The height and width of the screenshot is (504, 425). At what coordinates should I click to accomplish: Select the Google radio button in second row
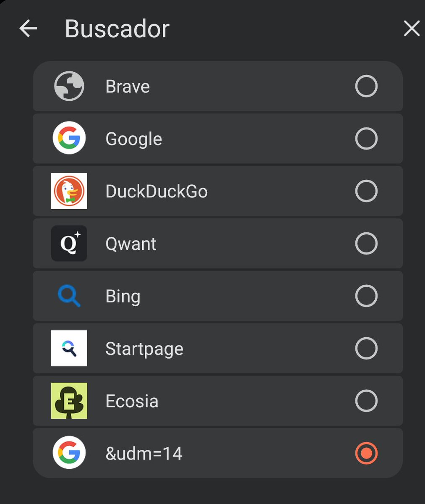click(366, 138)
